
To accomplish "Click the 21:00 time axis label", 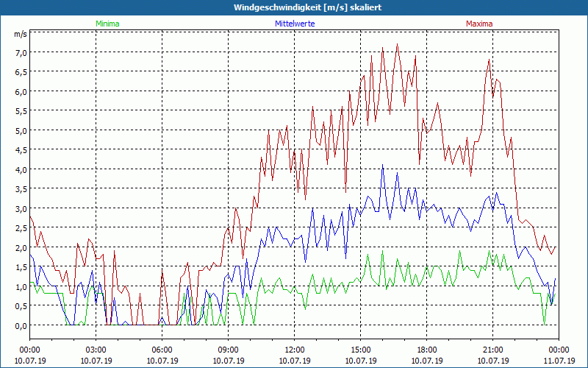I will [x=493, y=350].
